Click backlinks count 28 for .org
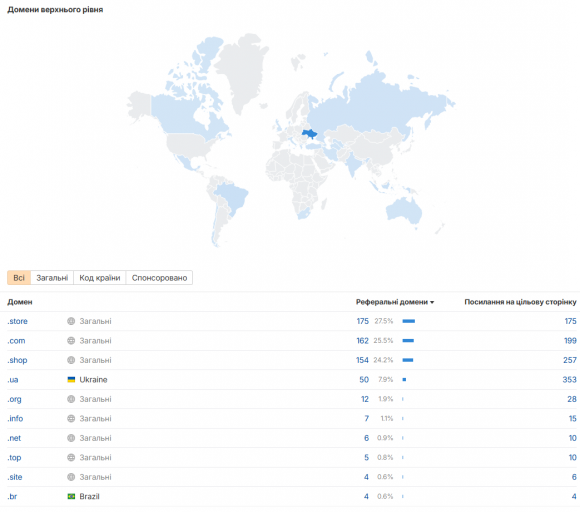580x512 pixels. [572, 399]
